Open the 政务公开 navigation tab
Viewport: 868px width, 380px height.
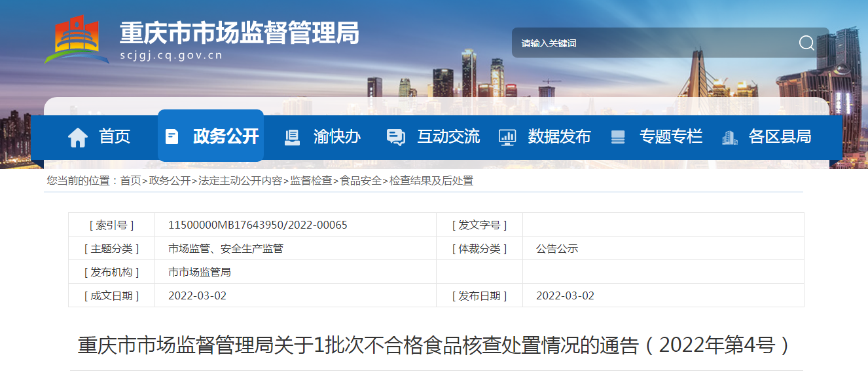pos(211,136)
